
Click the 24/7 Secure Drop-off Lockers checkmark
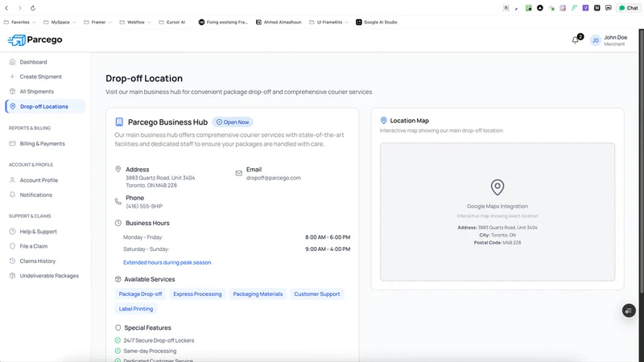click(x=118, y=340)
